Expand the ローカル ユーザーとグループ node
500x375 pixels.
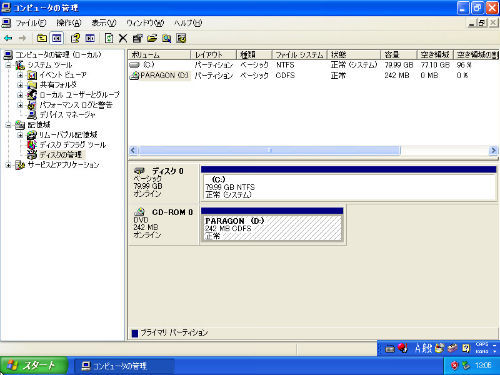(20, 95)
